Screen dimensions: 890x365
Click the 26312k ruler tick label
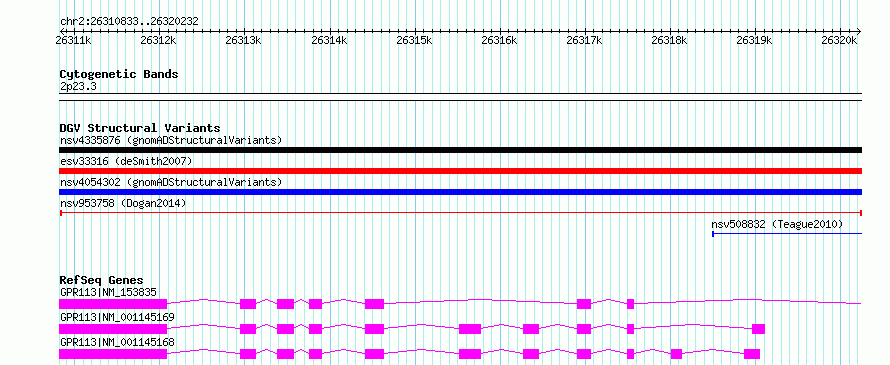[159, 40]
